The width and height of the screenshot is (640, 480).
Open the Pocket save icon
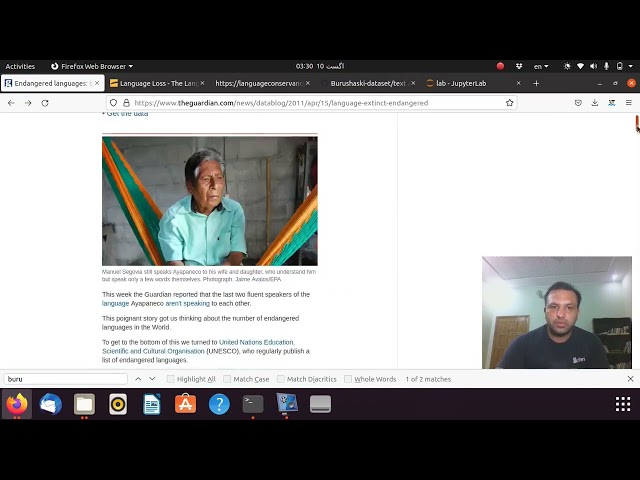[578, 103]
